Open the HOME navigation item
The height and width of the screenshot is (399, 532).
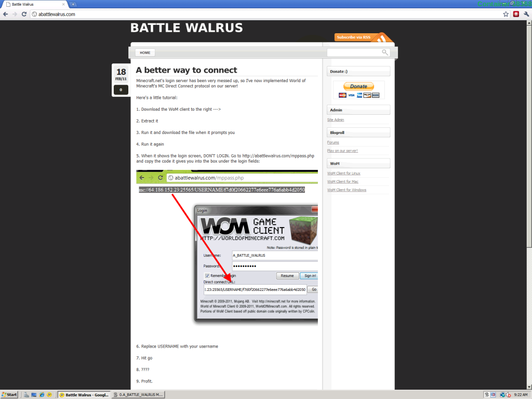[145, 52]
